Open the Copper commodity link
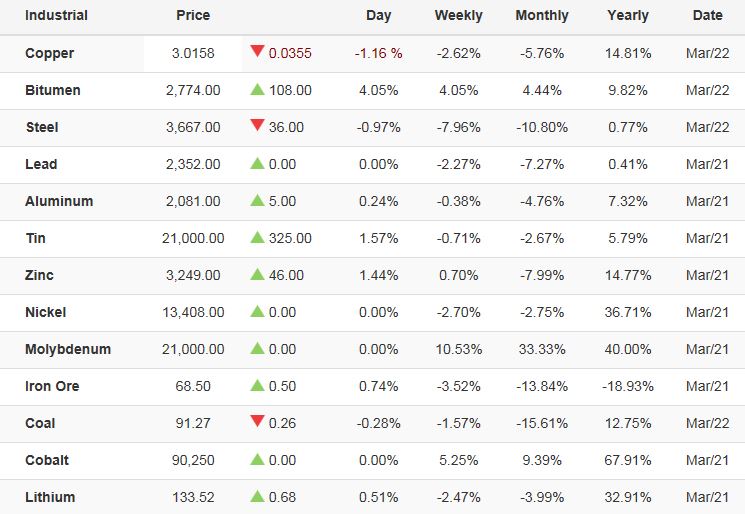Viewport: 745px width, 514px height. 50,53
